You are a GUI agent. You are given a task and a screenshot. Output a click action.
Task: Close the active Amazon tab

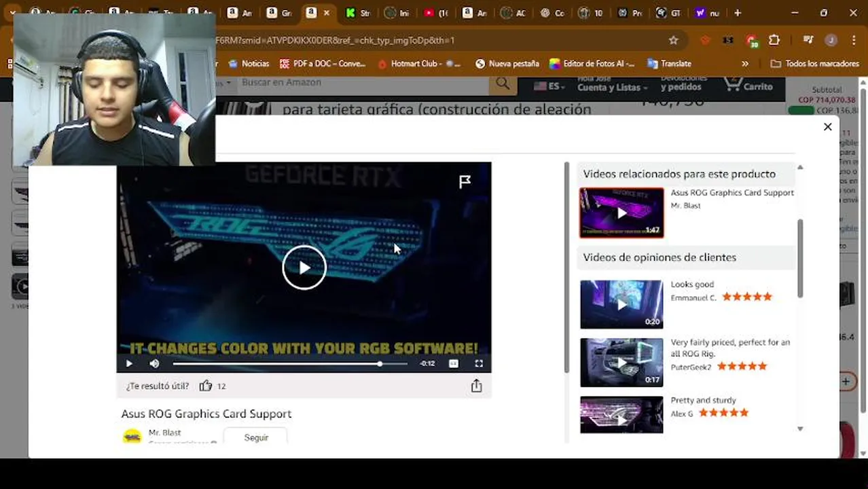point(327,13)
